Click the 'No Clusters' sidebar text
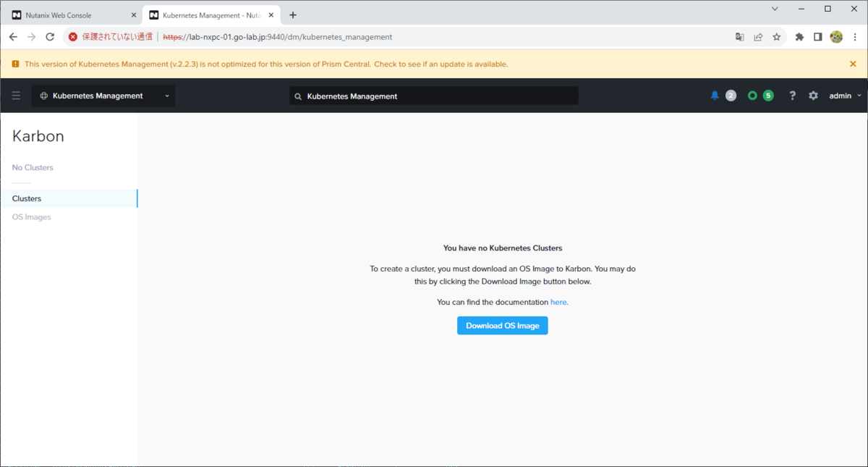The image size is (868, 467). coord(33,167)
